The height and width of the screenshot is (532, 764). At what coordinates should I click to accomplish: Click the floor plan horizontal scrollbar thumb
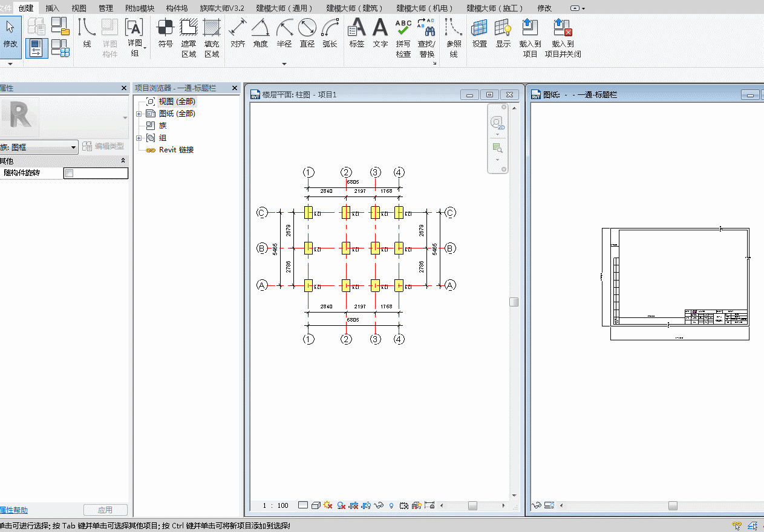point(472,505)
